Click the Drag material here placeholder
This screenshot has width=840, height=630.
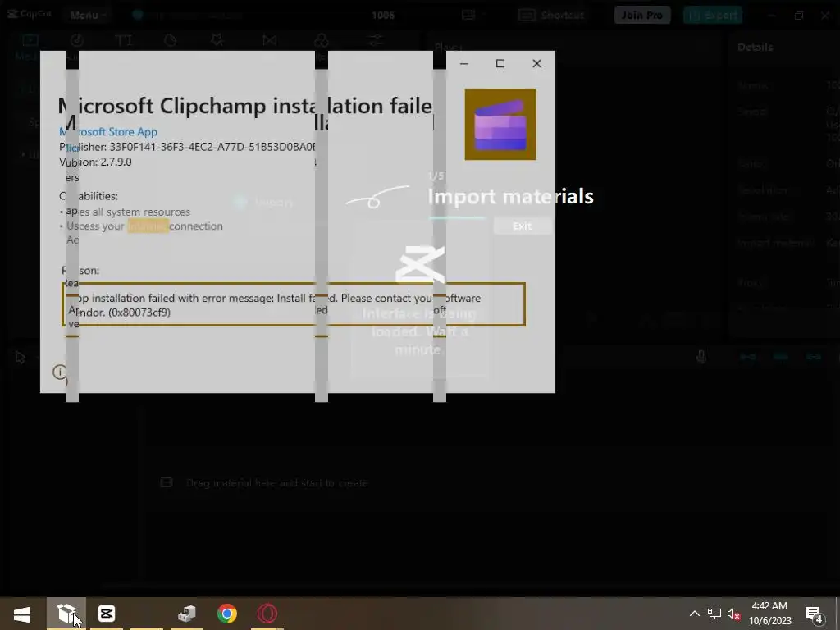tap(276, 483)
